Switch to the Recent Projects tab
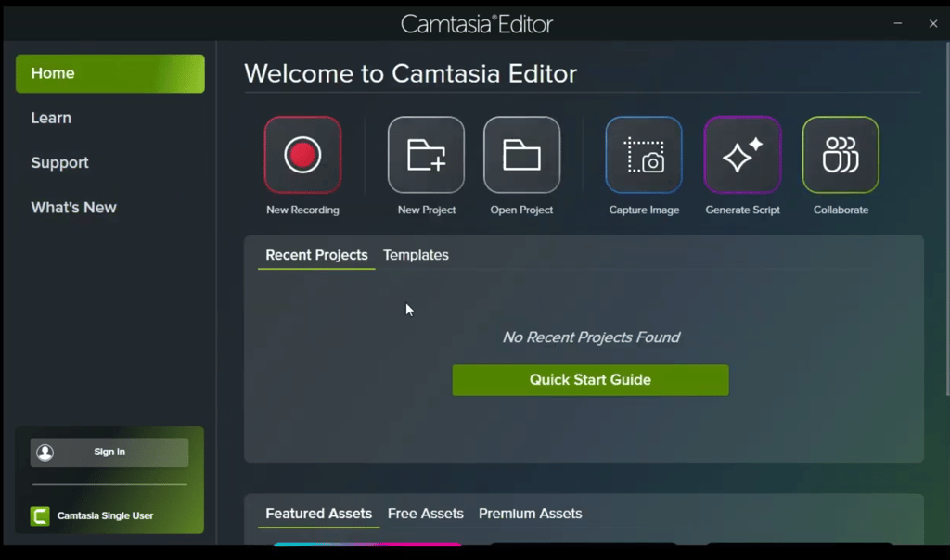 click(x=316, y=256)
